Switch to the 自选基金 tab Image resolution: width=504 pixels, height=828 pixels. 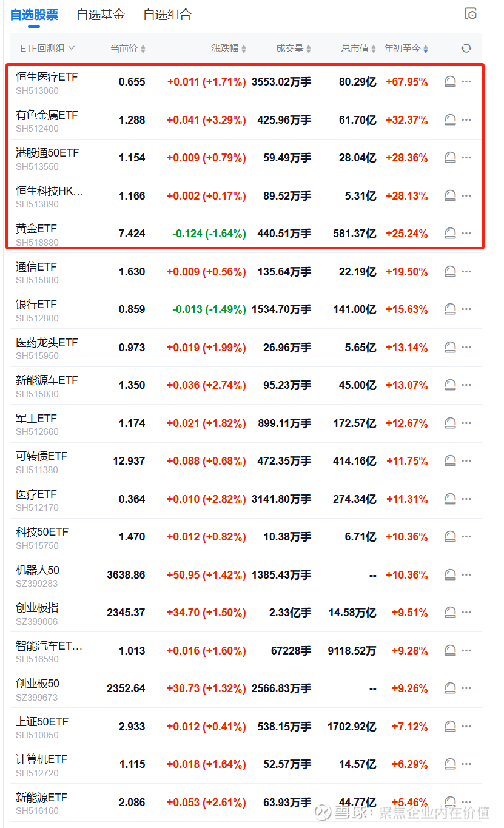(101, 15)
